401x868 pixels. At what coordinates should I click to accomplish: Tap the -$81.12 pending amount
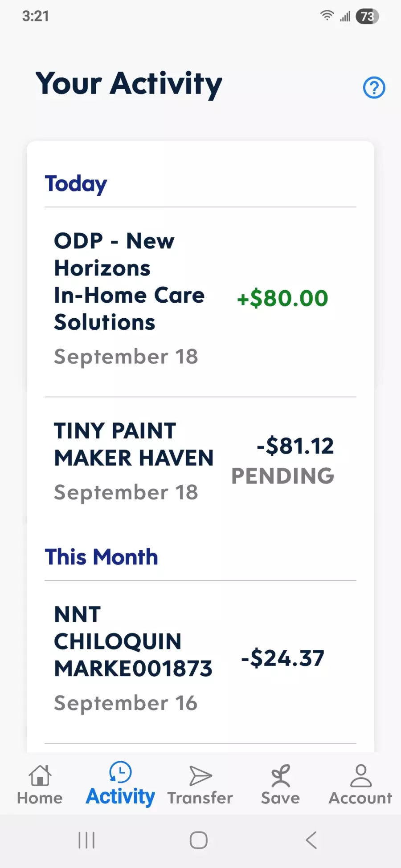point(295,446)
